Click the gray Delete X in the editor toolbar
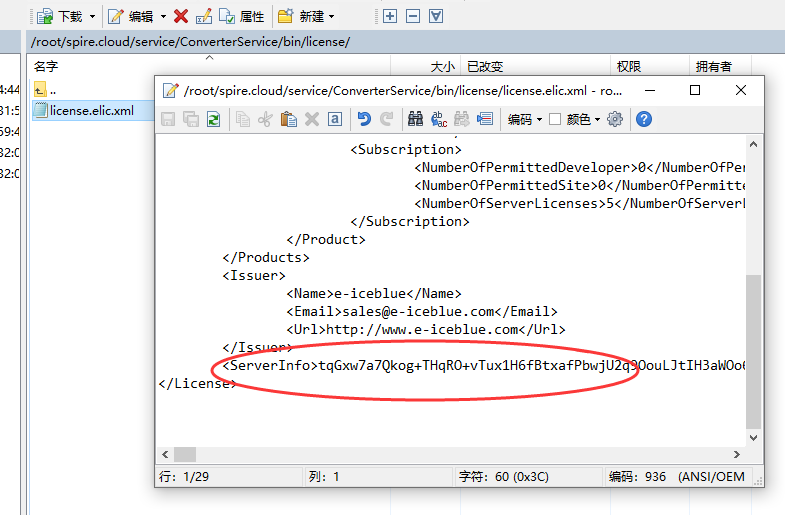This screenshot has width=785, height=515. pyautogui.click(x=312, y=119)
